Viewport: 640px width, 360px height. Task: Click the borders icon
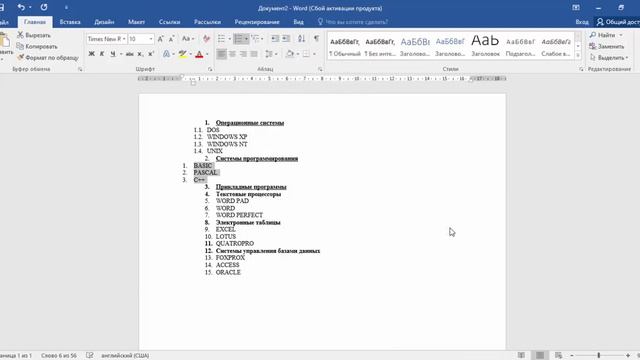306,54
